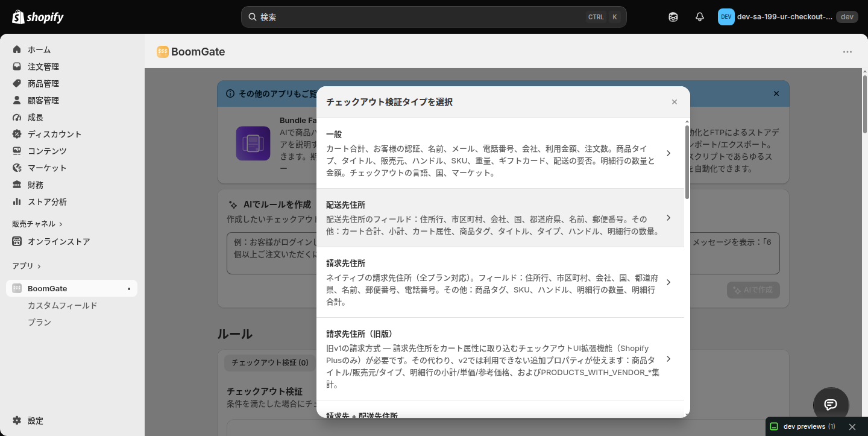
Task: Click the 顧客管理 person icon
Action: click(x=17, y=100)
